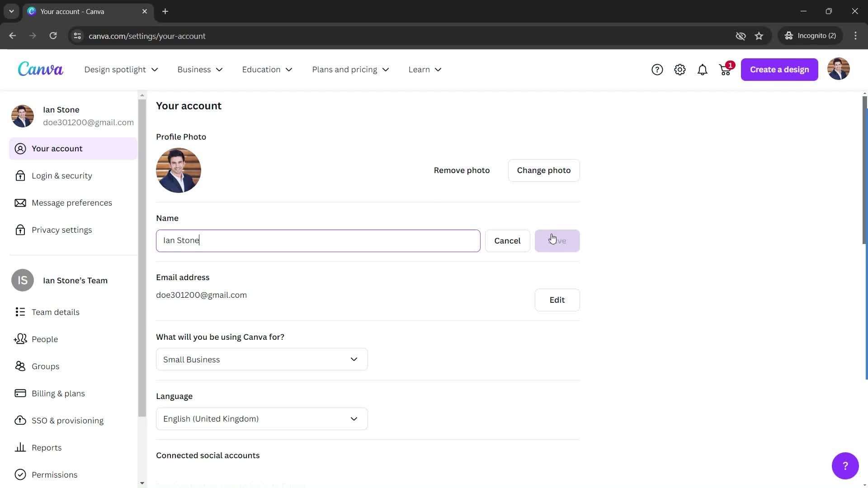Click the Cancel name edit button

tap(507, 240)
